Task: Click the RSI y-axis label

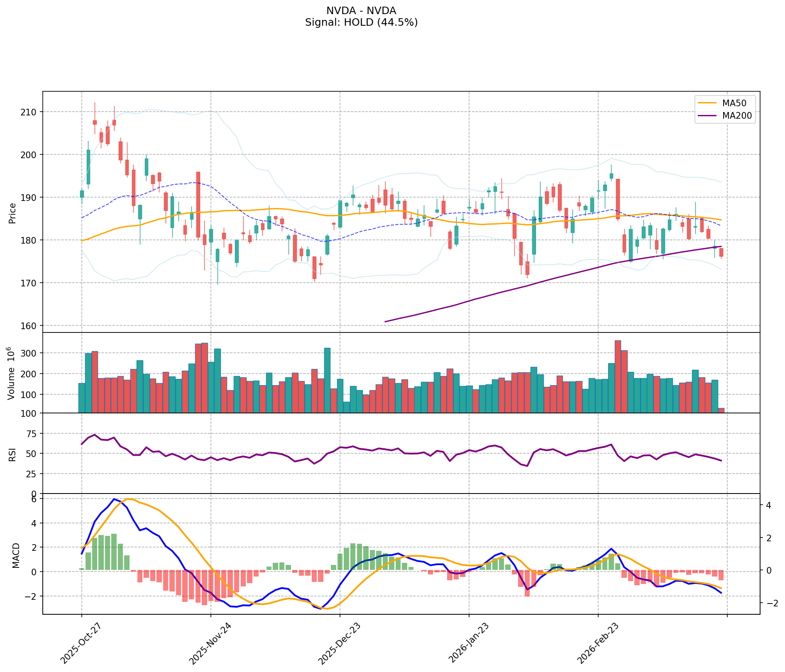Action: (x=12, y=454)
